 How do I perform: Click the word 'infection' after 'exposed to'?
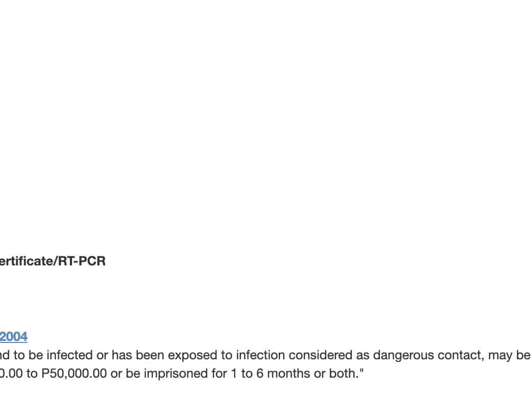point(260,355)
